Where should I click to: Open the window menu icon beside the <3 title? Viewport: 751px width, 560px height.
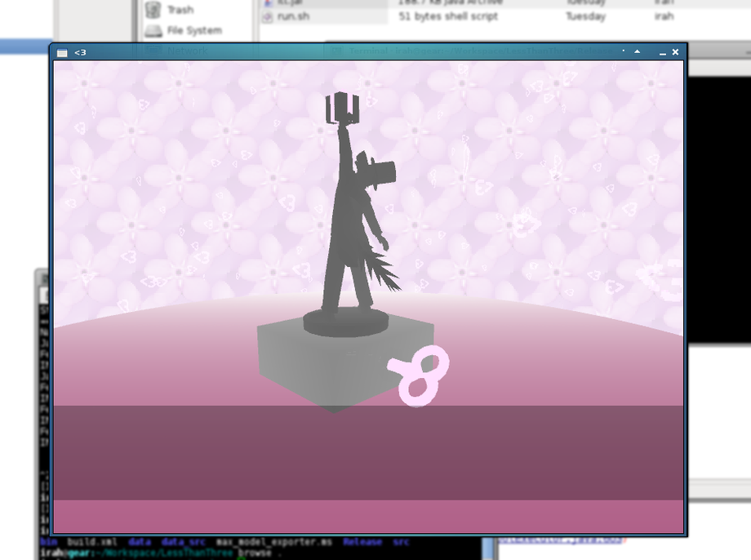click(x=62, y=53)
